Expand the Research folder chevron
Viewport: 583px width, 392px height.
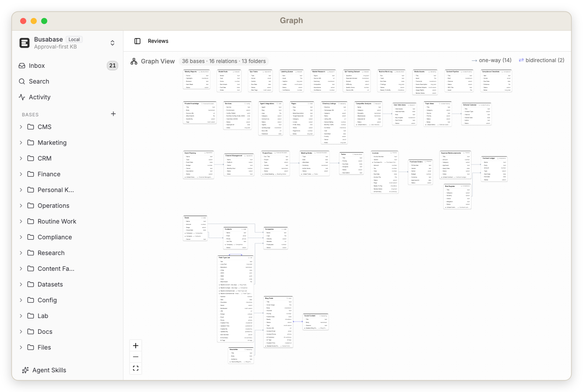click(21, 253)
